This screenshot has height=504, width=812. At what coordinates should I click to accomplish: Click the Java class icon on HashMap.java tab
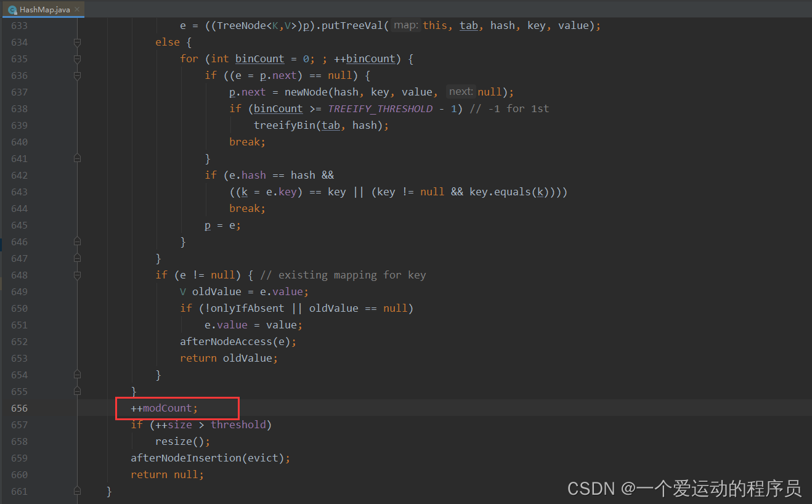[12, 10]
